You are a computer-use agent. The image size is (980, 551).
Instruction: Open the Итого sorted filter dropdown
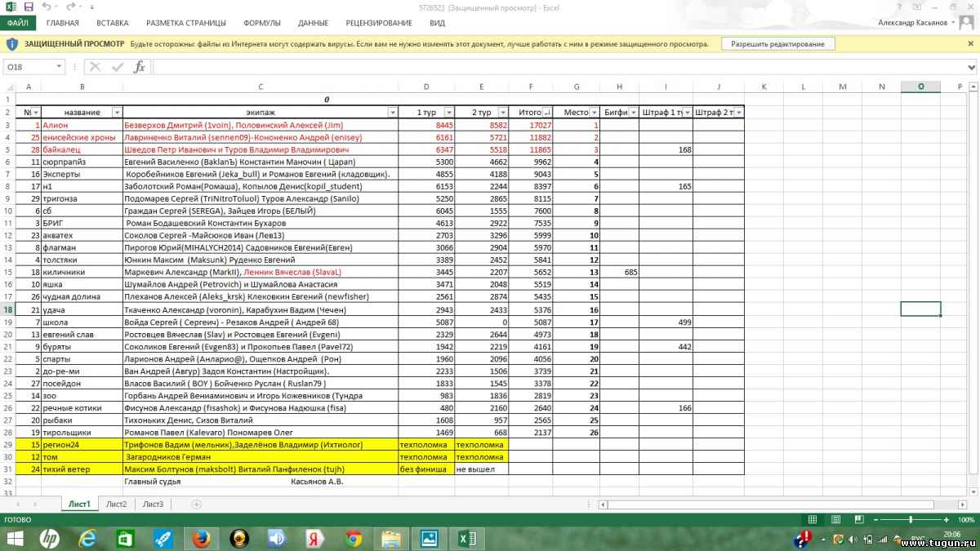click(x=547, y=112)
